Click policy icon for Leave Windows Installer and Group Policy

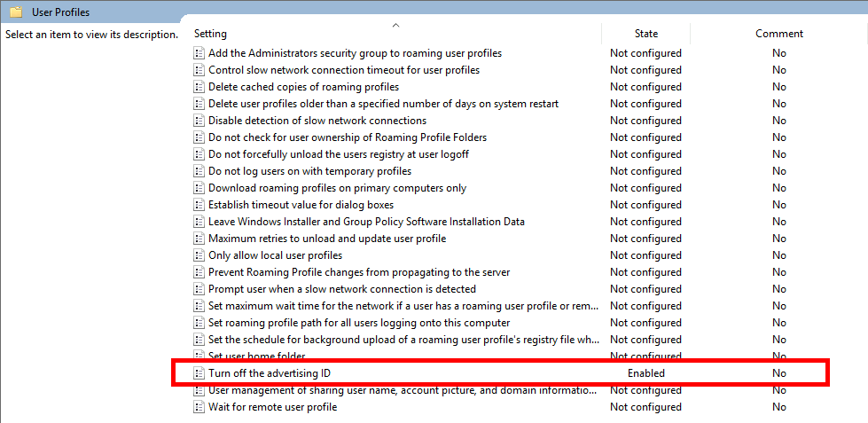coord(199,222)
